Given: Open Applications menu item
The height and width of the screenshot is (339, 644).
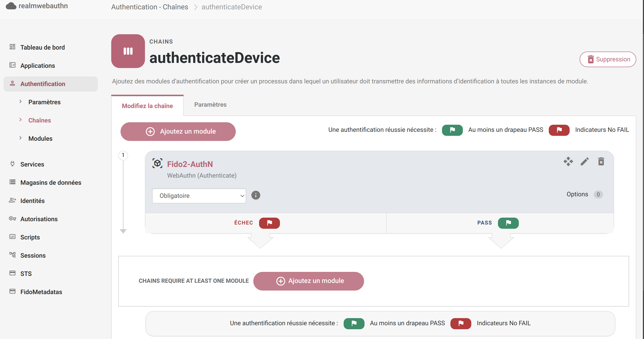Looking at the screenshot, I should coord(38,66).
